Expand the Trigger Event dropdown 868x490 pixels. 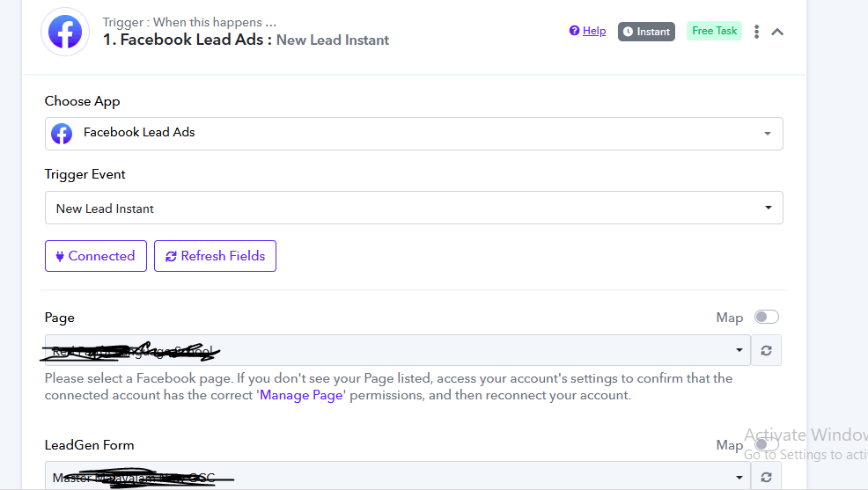414,208
